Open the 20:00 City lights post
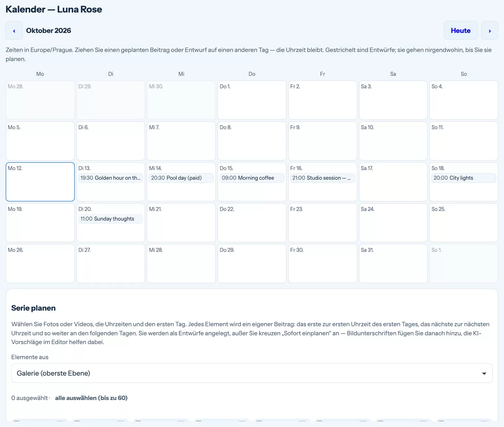The height and width of the screenshot is (427, 504). (x=464, y=178)
